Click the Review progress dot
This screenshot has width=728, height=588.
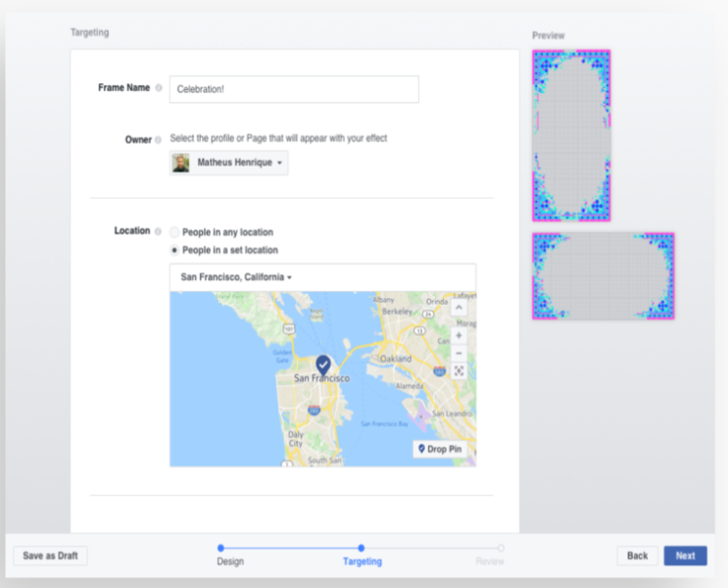(501, 548)
